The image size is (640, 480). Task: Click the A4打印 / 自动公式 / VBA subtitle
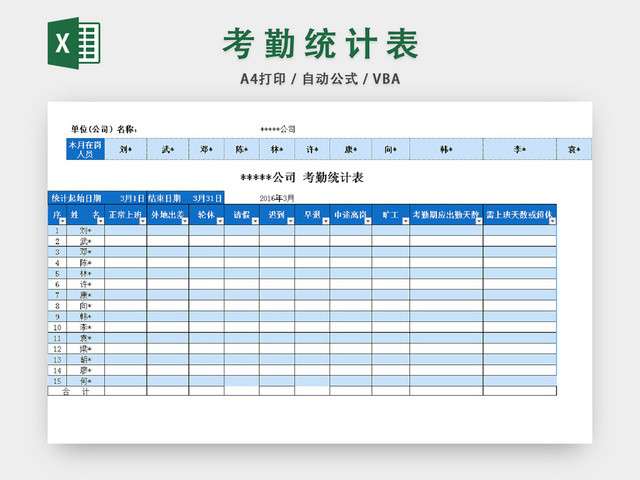click(x=320, y=79)
